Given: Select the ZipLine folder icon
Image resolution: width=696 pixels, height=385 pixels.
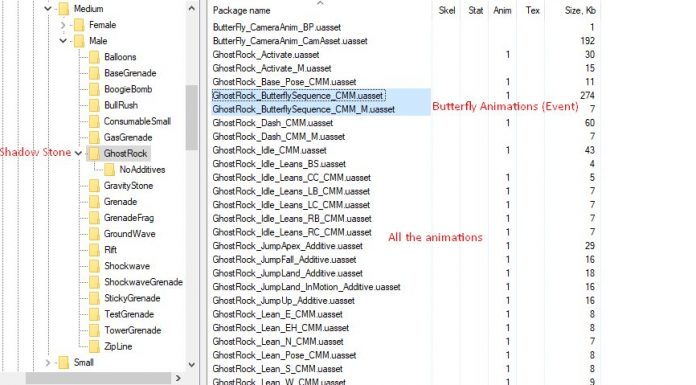Looking at the screenshot, I should 94,346.
